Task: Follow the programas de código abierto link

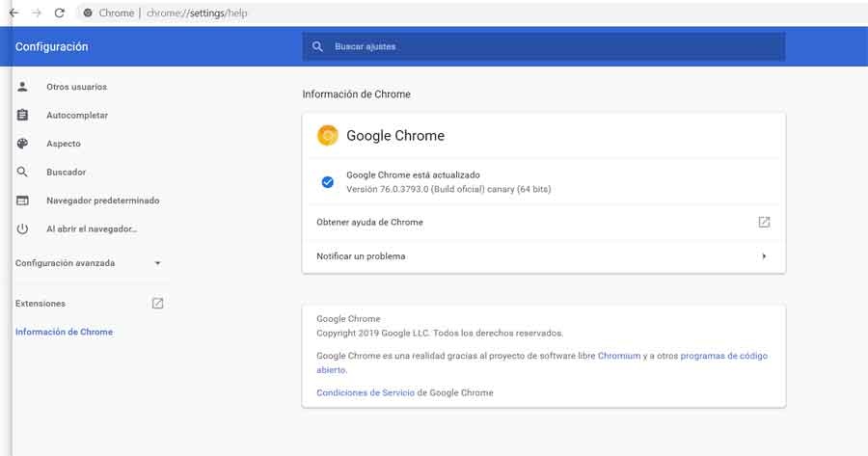Action: click(x=723, y=356)
